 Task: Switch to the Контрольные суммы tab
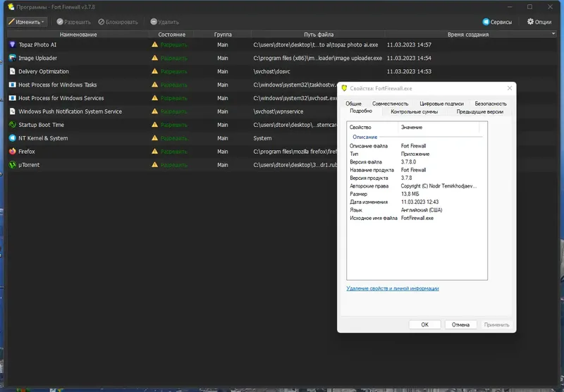[414, 111]
